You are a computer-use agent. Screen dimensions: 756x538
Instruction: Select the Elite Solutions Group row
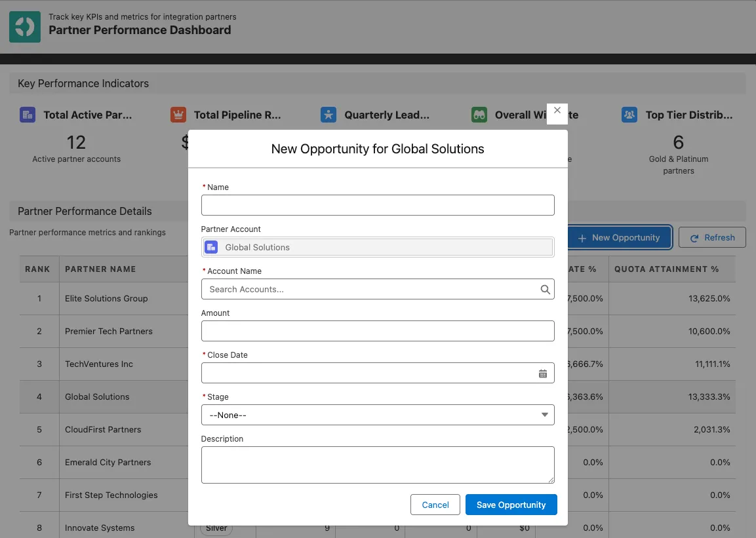[x=106, y=298]
